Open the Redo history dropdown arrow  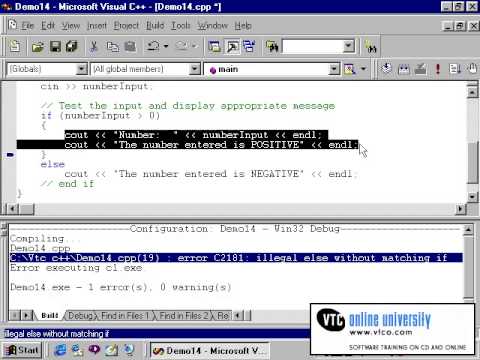click(194, 46)
